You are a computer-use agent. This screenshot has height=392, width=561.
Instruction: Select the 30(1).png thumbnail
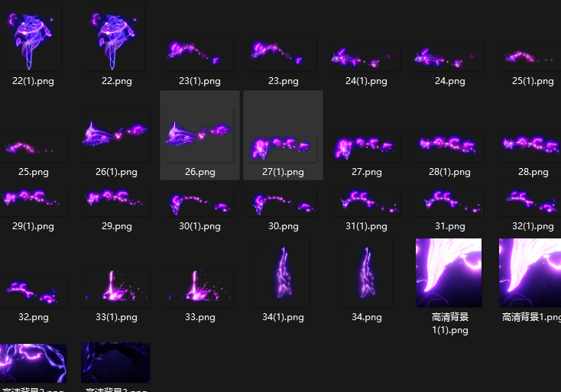[x=199, y=202]
